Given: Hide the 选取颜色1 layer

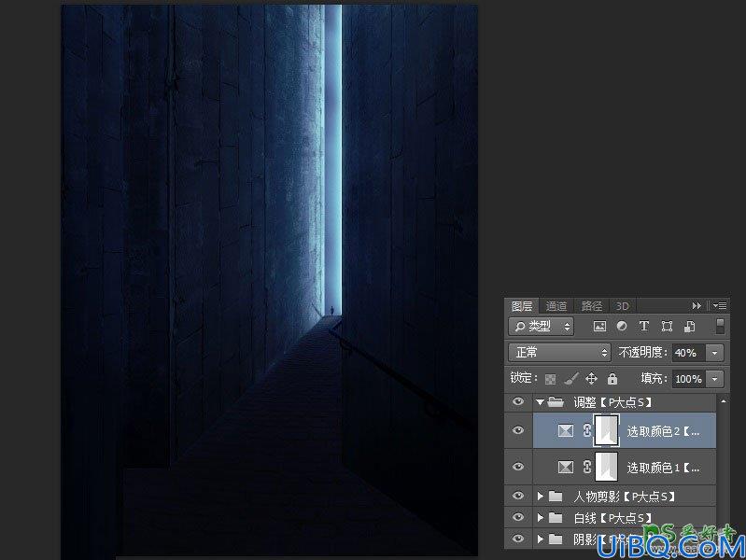Looking at the screenshot, I should [x=517, y=467].
